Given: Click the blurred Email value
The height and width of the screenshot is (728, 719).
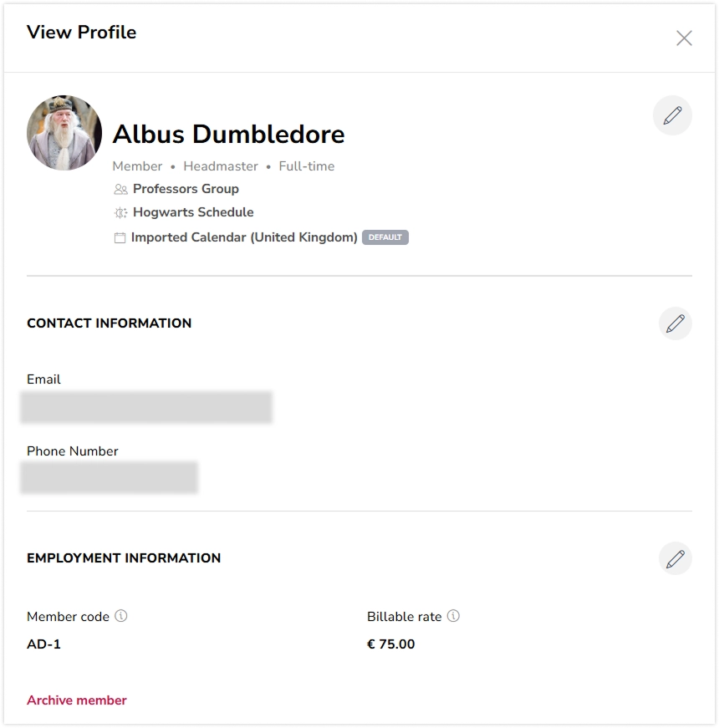Looking at the screenshot, I should coord(147,407).
